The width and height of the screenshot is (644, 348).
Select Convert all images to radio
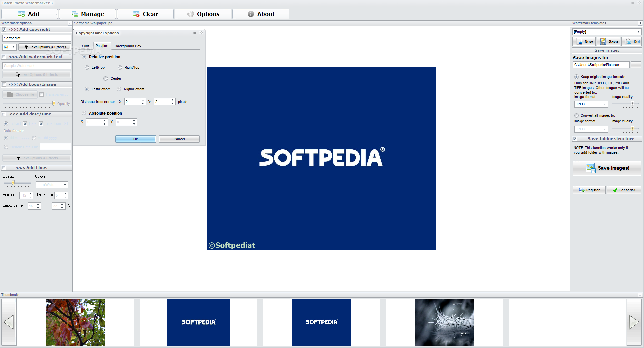[x=576, y=116]
